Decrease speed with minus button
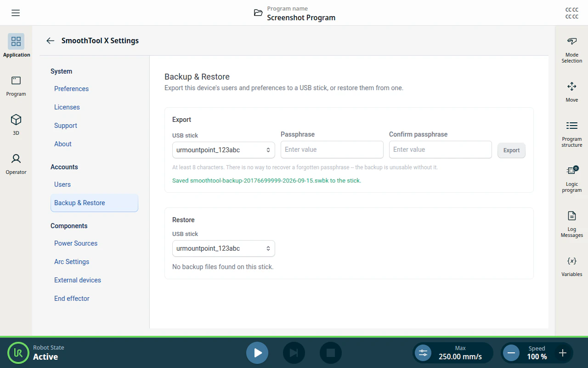The width and height of the screenshot is (588, 368). pos(511,353)
